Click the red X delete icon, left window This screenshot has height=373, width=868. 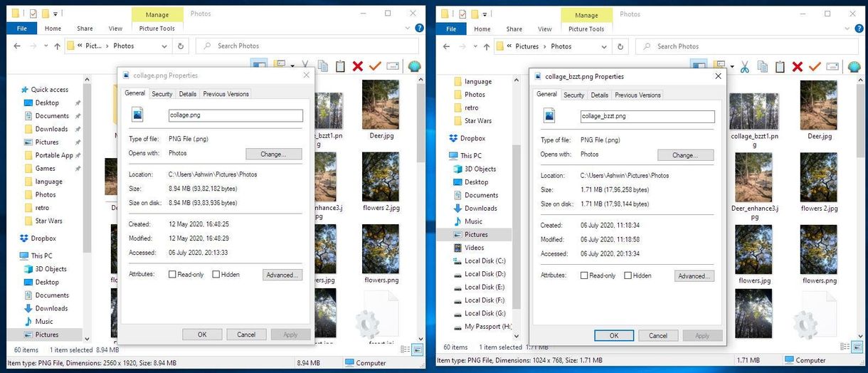click(x=358, y=66)
